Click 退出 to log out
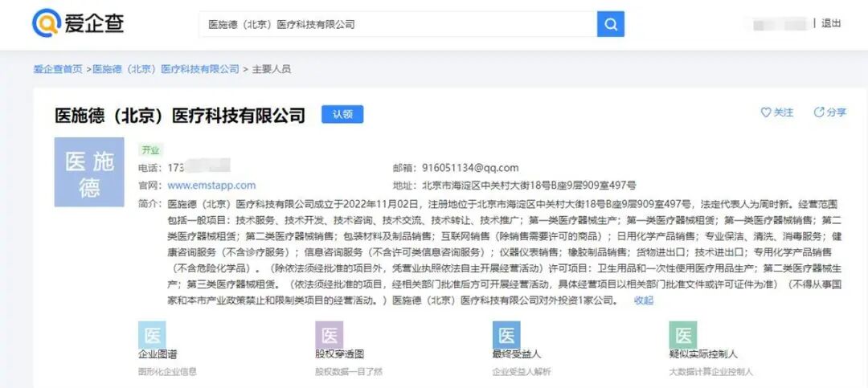Screen dimensions: 868x388 (831, 23)
